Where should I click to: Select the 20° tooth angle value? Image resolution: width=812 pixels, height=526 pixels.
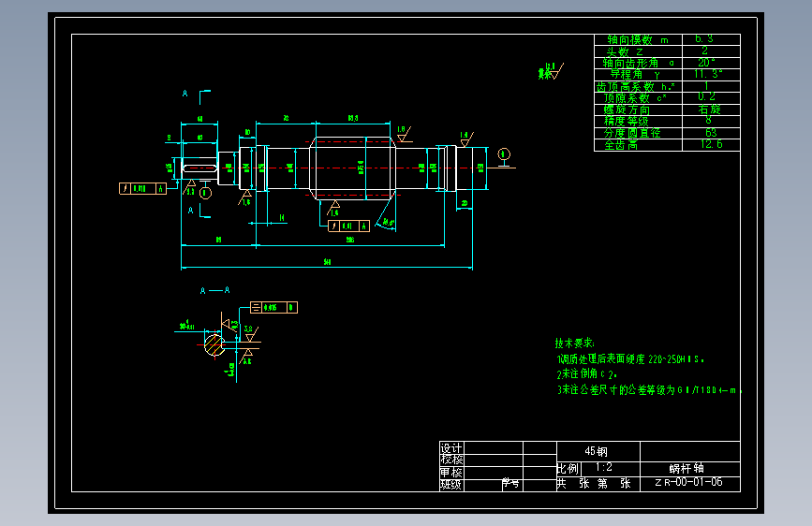(706, 63)
